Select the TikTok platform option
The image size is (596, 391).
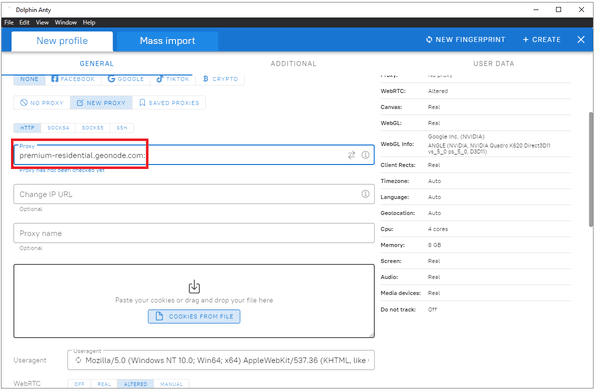click(173, 79)
